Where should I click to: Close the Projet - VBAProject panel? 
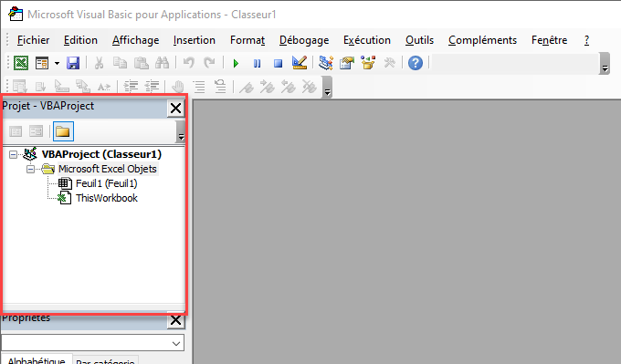coord(176,108)
